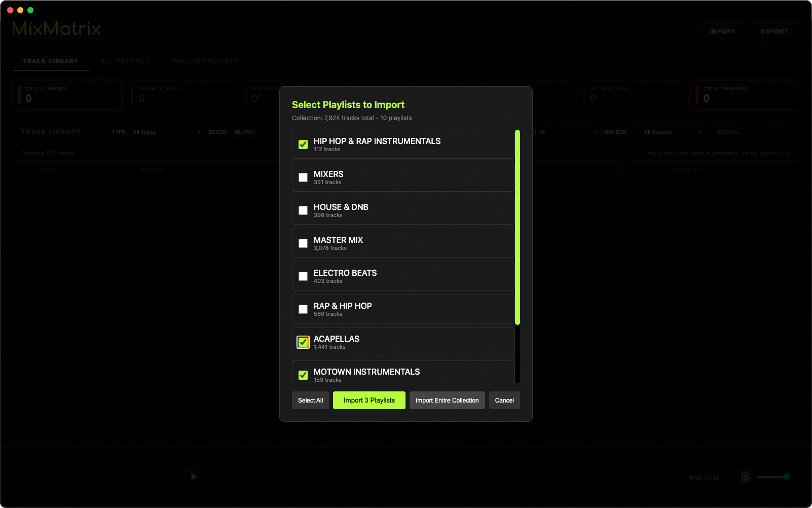
Task: Click the Import 3 Playlists button
Action: click(369, 400)
